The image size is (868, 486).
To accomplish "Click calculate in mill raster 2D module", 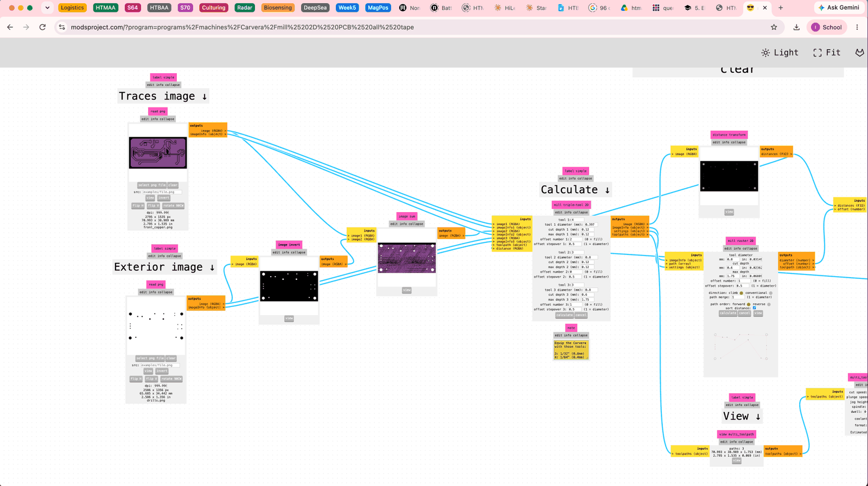I will click(x=727, y=313).
